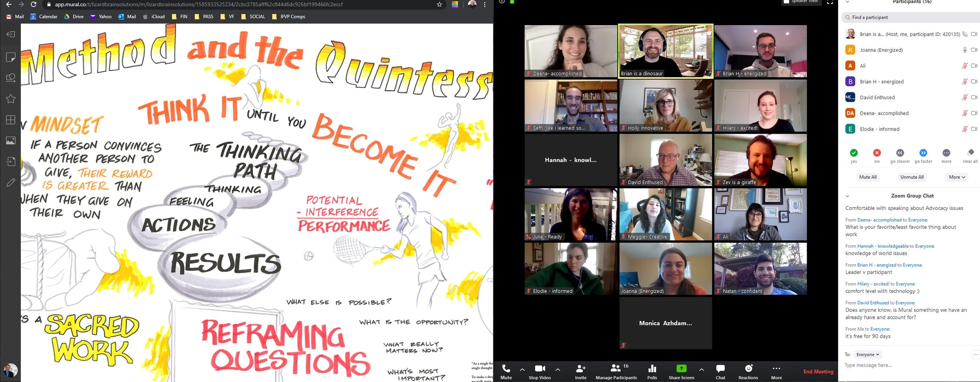Open SOCIAL bookmarks folder

point(253,16)
